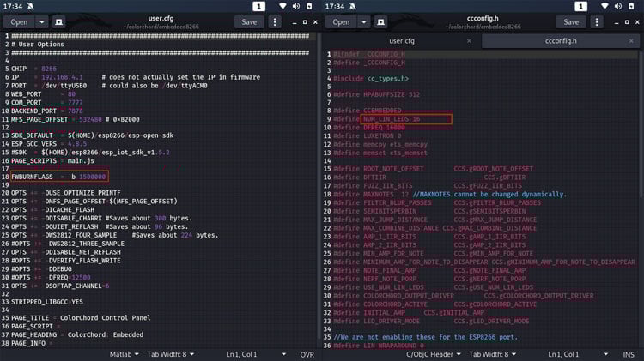This screenshot has height=361, width=644.
Task: Click Save button in the user.cfg window
Action: click(248, 21)
